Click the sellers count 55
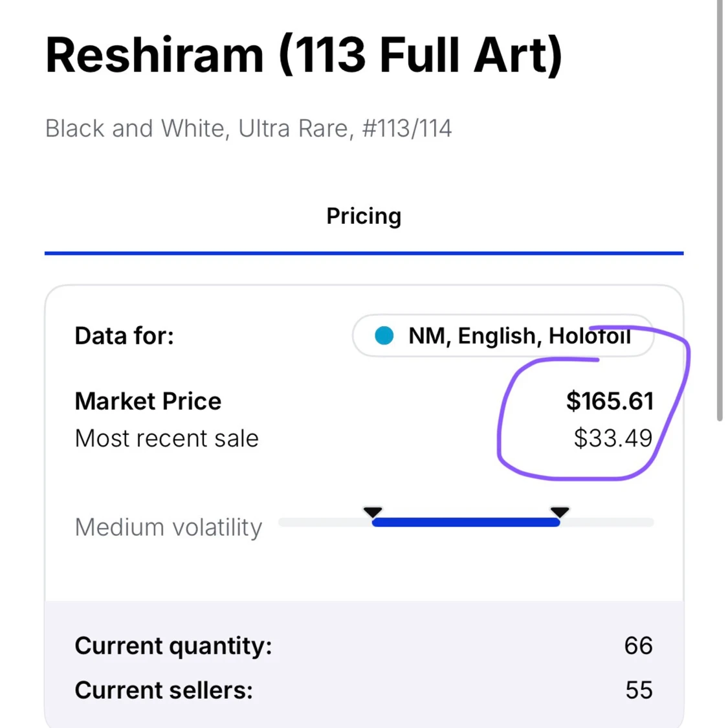Viewport: 728px width, 728px height. [x=639, y=690]
